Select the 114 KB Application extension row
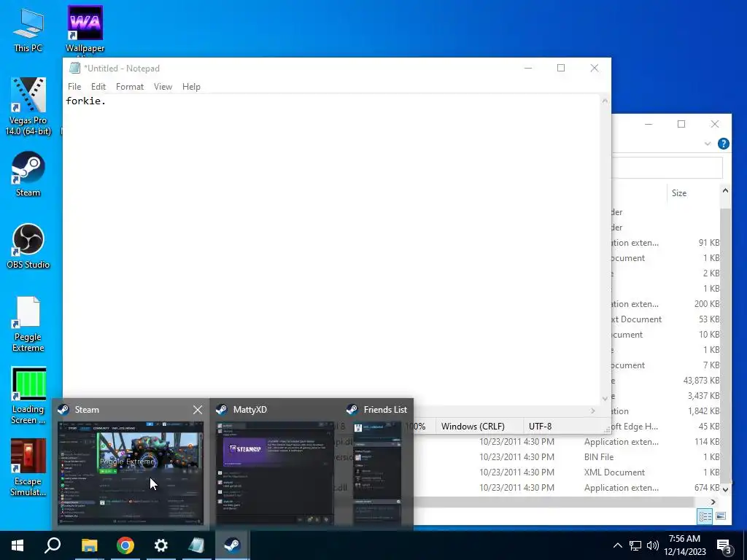 tap(567, 441)
